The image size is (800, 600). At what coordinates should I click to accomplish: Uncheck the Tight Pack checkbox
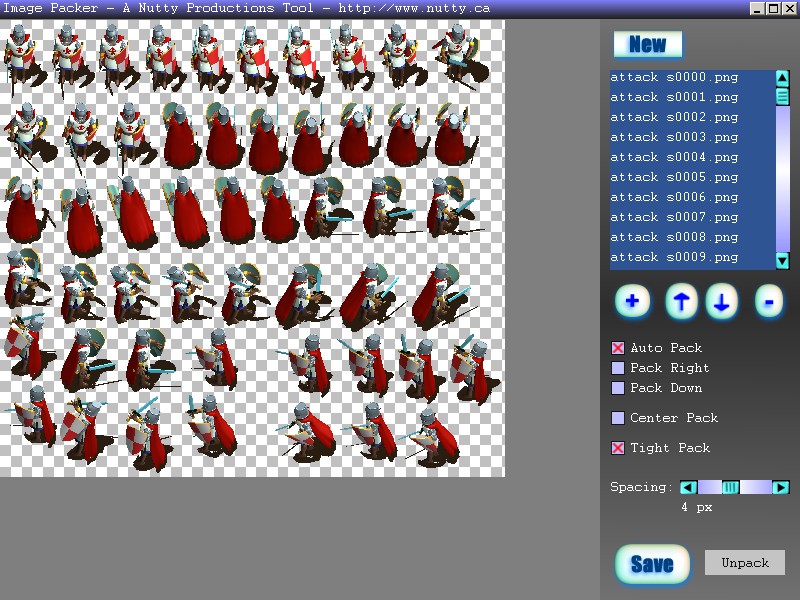coord(618,448)
